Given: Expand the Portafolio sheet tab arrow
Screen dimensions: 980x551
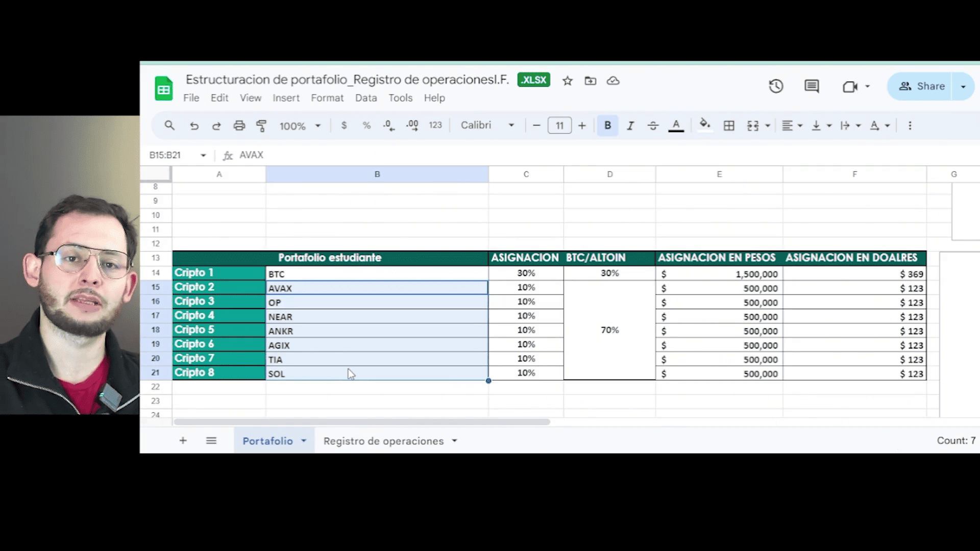Looking at the screenshot, I should pyautogui.click(x=304, y=441).
